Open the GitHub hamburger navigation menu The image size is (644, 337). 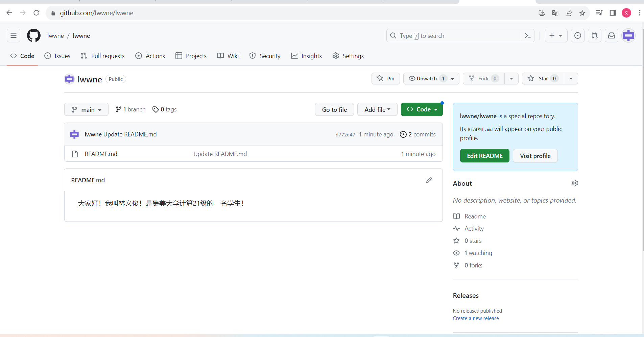14,35
